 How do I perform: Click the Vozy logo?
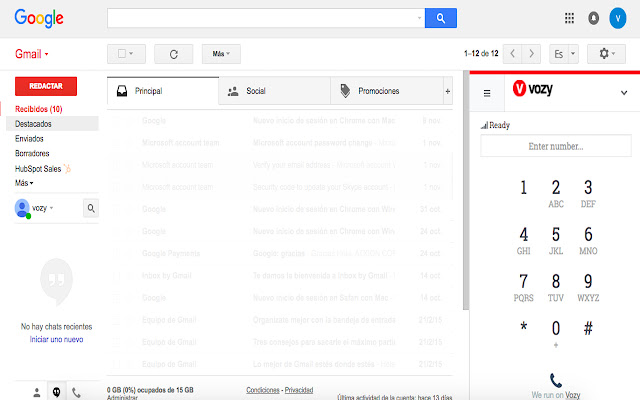pos(533,88)
